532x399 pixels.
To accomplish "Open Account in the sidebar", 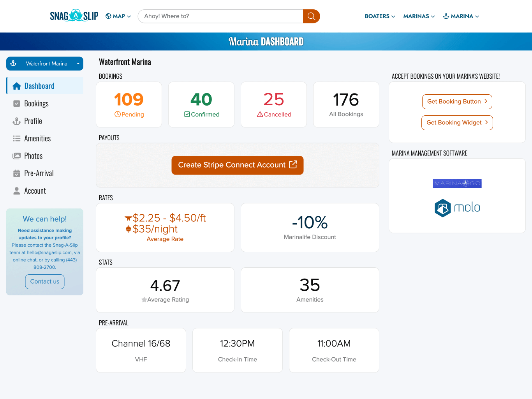I will (x=45, y=191).
